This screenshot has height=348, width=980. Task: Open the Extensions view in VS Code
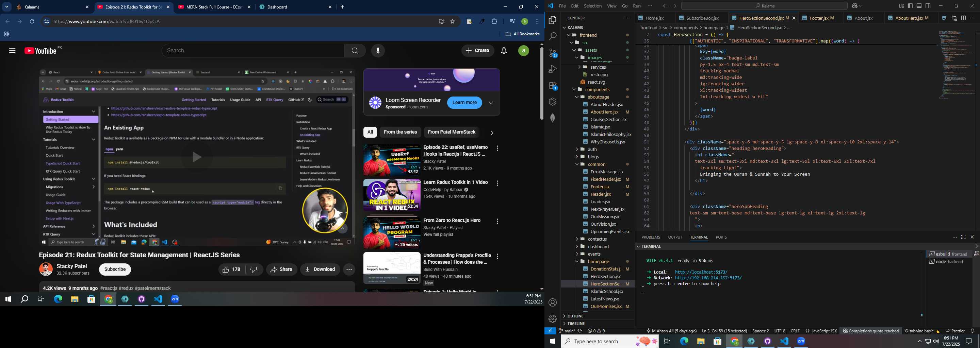click(552, 86)
